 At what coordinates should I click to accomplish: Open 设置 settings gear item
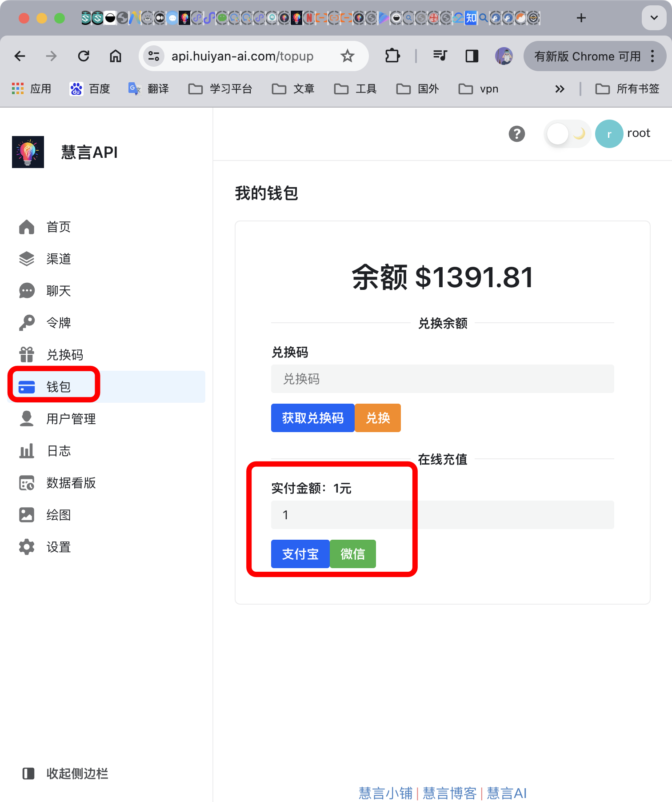pyautogui.click(x=58, y=547)
